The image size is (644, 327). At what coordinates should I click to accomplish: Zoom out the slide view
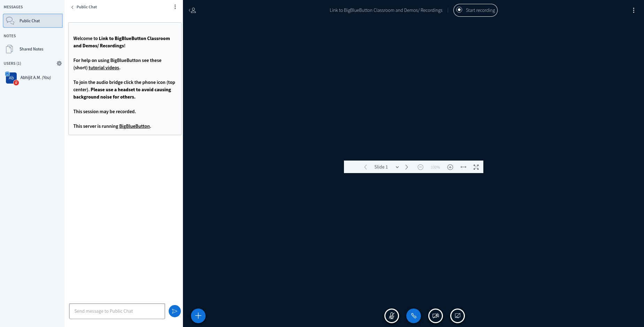pos(420,167)
